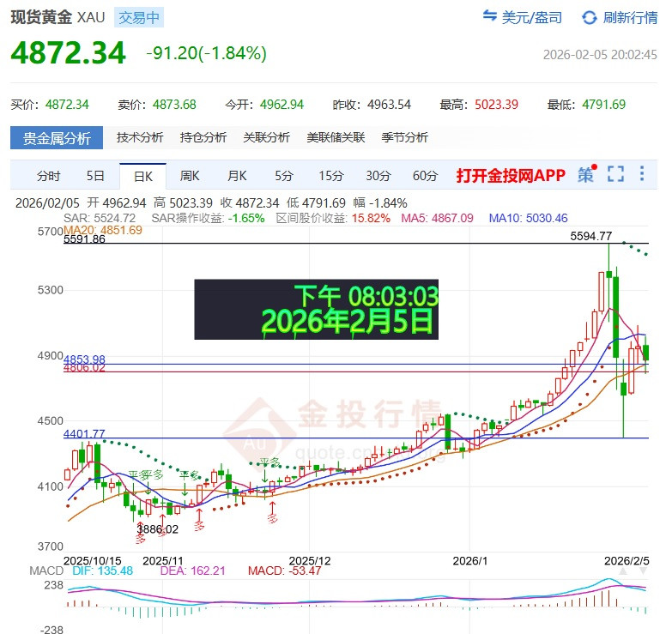Screen dimensions: 672x634
Task: Open the 技术分析 tab
Action: tap(140, 137)
